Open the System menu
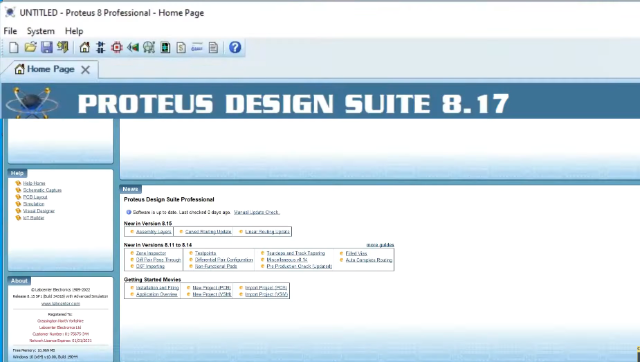The height and width of the screenshot is (362, 640). point(40,31)
